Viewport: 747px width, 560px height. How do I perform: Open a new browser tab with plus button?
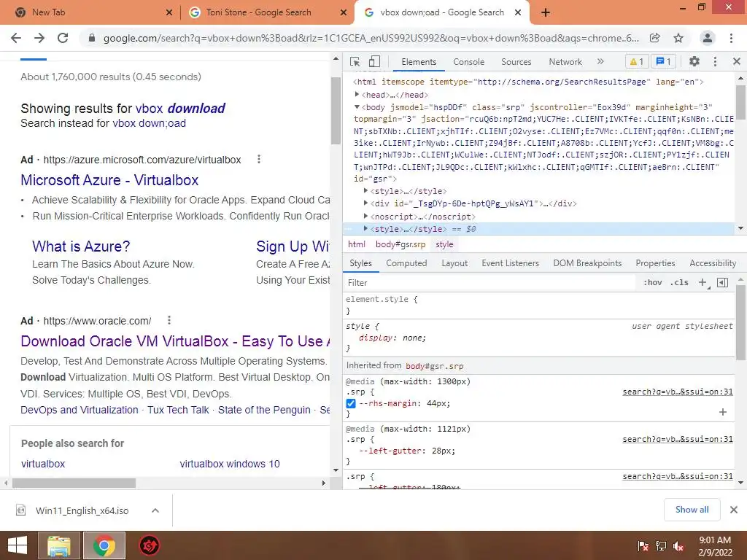pos(546,12)
